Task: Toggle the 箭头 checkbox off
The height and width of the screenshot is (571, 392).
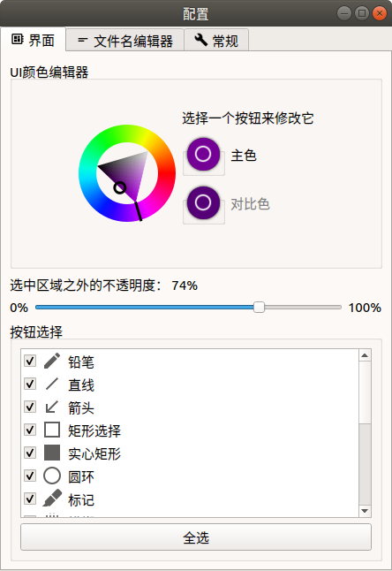Action: pyautogui.click(x=30, y=407)
